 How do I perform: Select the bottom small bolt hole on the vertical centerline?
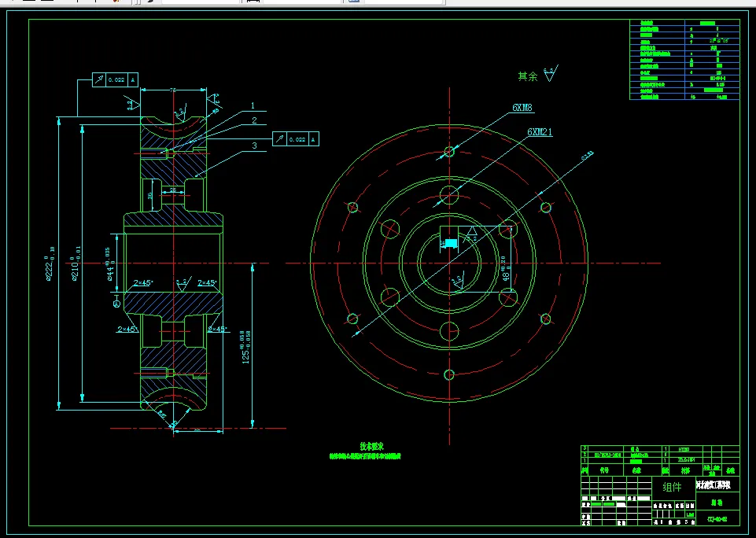(449, 374)
